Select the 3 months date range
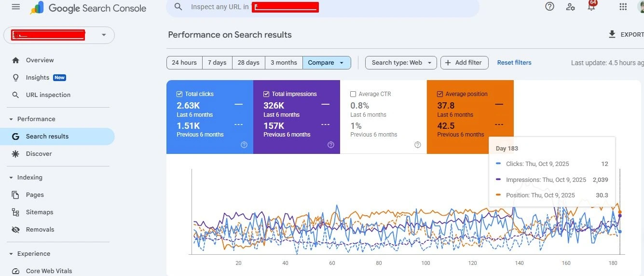The width and height of the screenshot is (644, 276). 284,63
